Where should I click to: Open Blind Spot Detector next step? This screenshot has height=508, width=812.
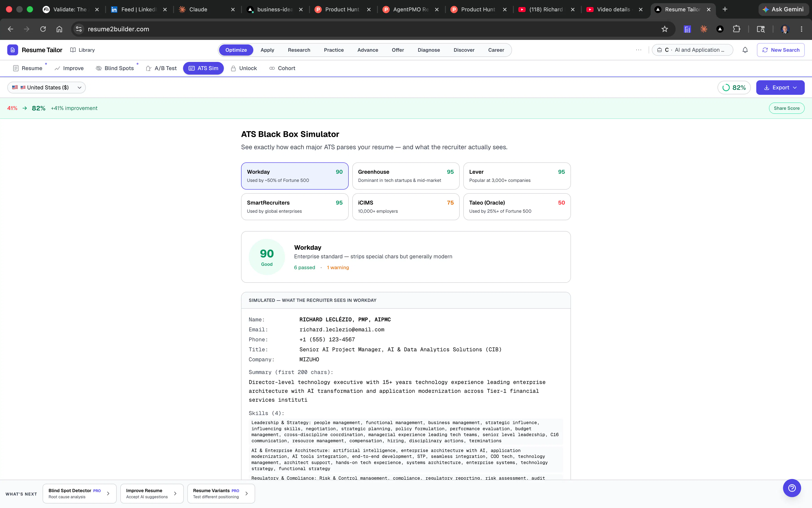pyautogui.click(x=80, y=493)
